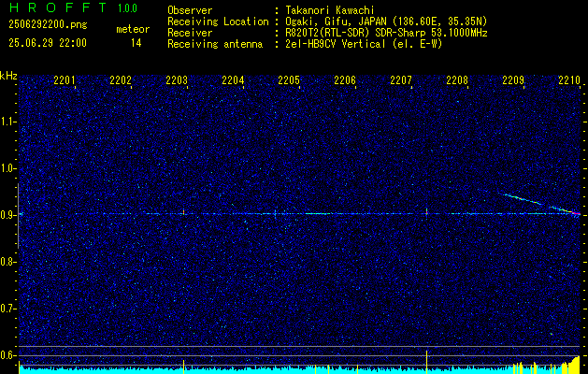
Task: Click the Receiver R820T2 SDR-Sharp text
Action: coord(385,33)
